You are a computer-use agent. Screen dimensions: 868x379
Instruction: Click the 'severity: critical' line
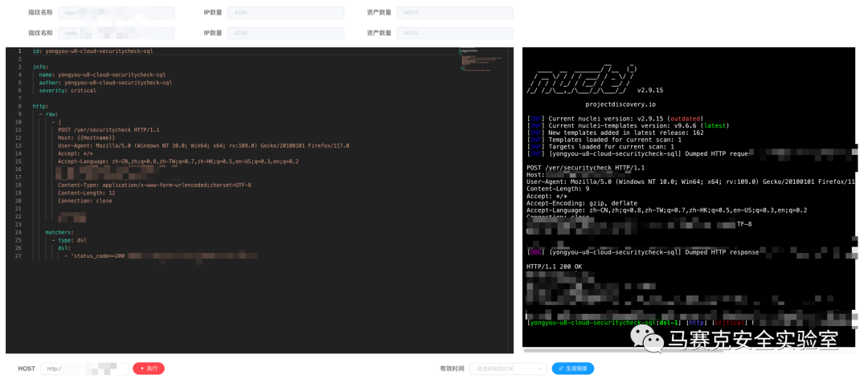(68, 90)
